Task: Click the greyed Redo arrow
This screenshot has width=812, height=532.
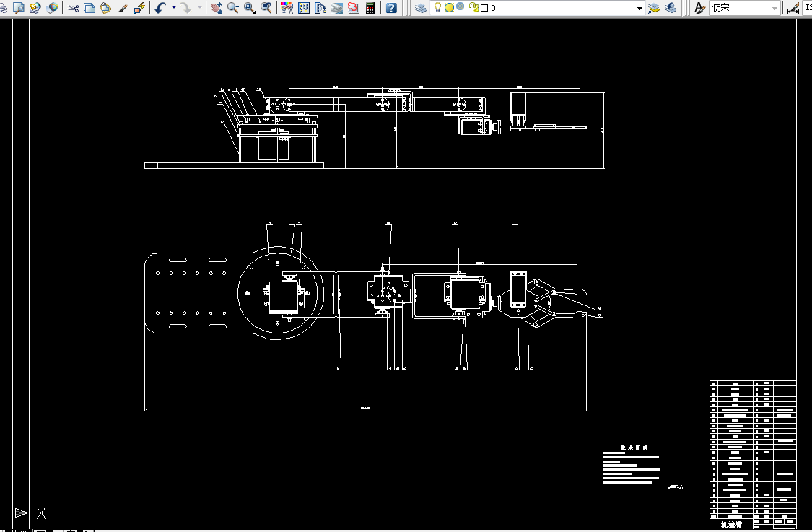Action: tap(185, 8)
